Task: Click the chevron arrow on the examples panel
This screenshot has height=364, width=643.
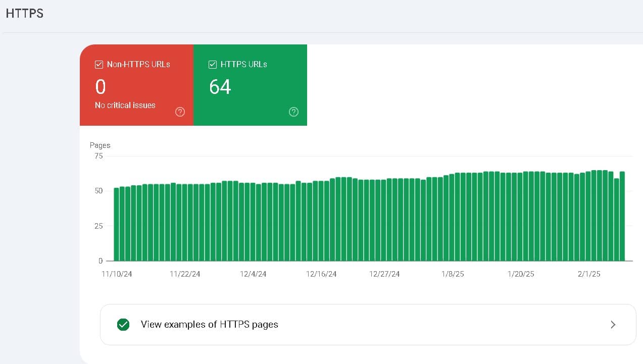Action: tap(613, 325)
